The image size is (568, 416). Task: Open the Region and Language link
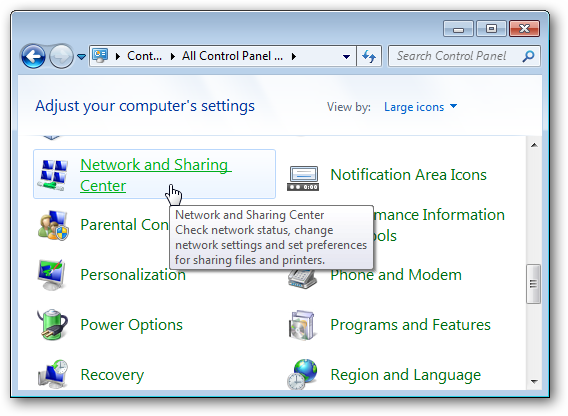pos(406,375)
